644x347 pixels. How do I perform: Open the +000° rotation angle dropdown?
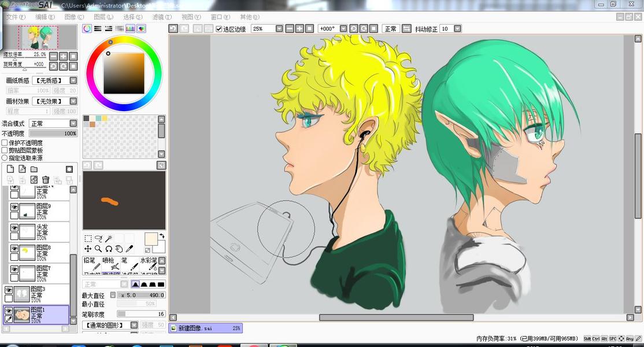tap(343, 28)
